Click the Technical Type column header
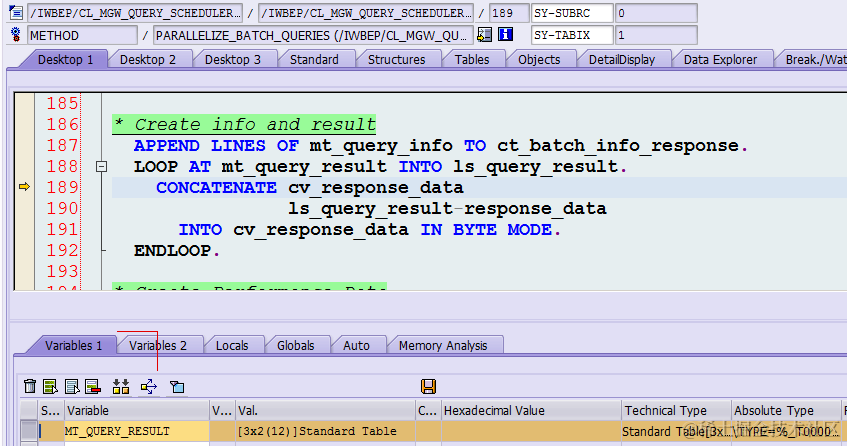The width and height of the screenshot is (847, 446). 676,410
